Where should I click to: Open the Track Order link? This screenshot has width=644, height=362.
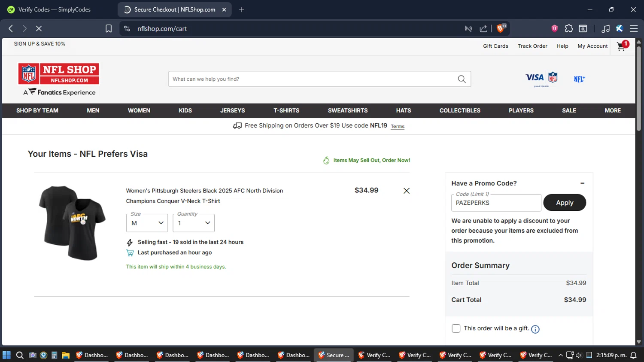point(532,46)
